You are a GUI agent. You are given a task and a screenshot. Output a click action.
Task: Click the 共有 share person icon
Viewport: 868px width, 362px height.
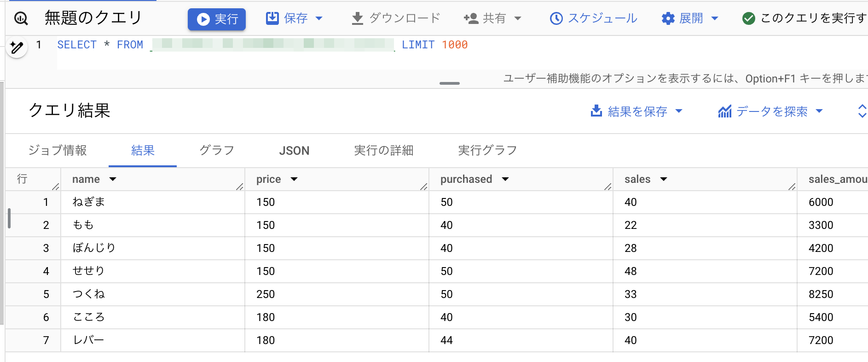(471, 18)
